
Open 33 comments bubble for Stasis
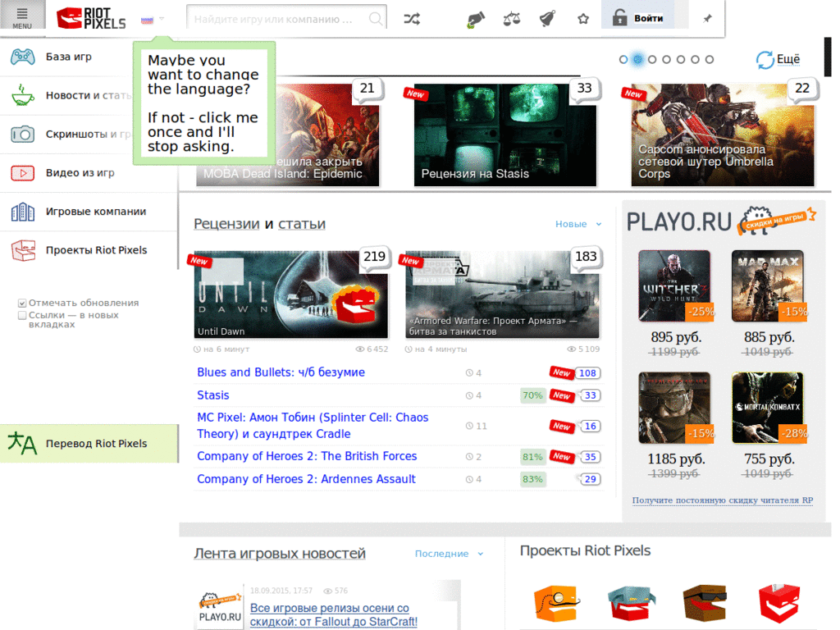click(590, 395)
